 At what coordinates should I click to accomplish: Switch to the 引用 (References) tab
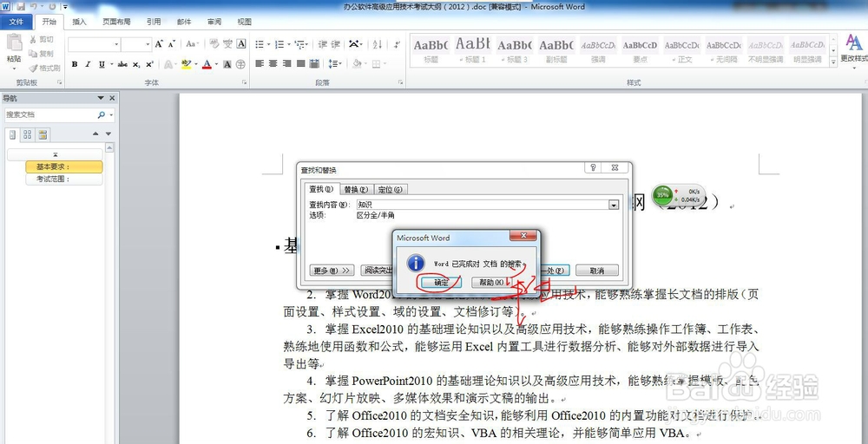[154, 22]
